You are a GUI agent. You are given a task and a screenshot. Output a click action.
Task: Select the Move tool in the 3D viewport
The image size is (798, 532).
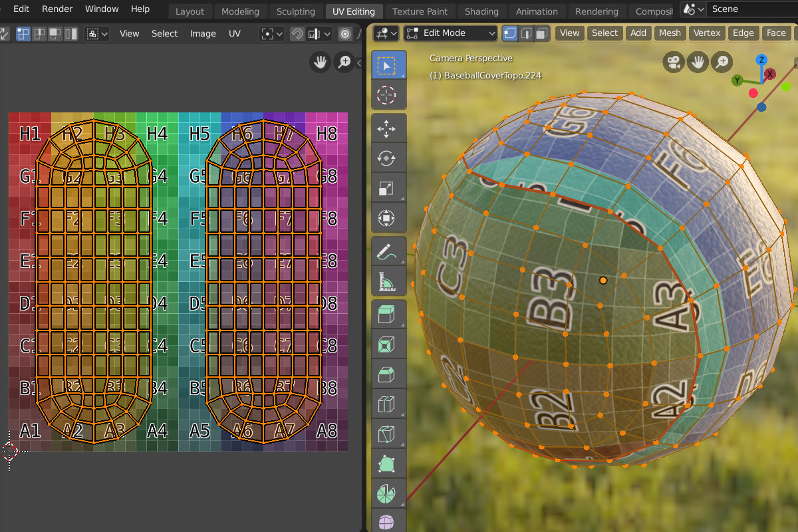pos(388,129)
